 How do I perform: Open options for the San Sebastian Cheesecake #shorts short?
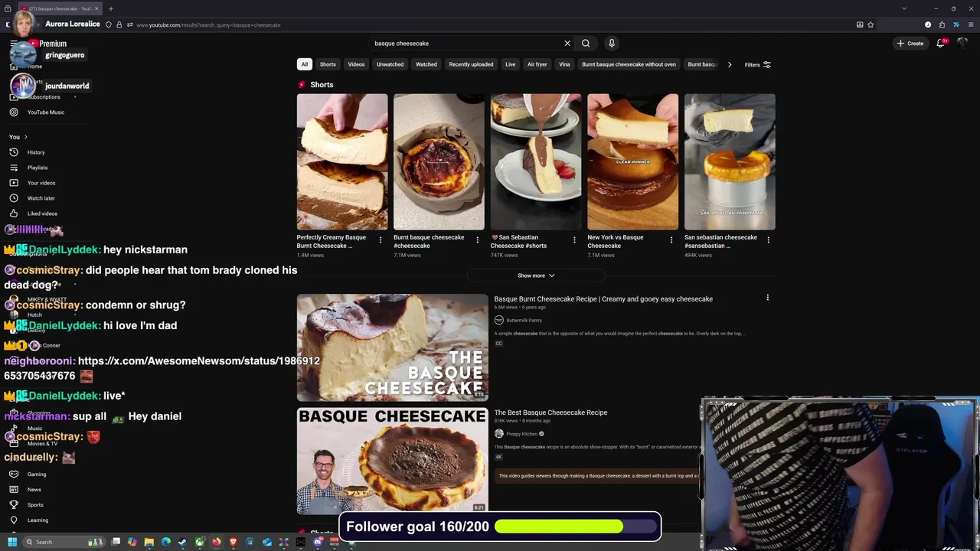click(574, 240)
